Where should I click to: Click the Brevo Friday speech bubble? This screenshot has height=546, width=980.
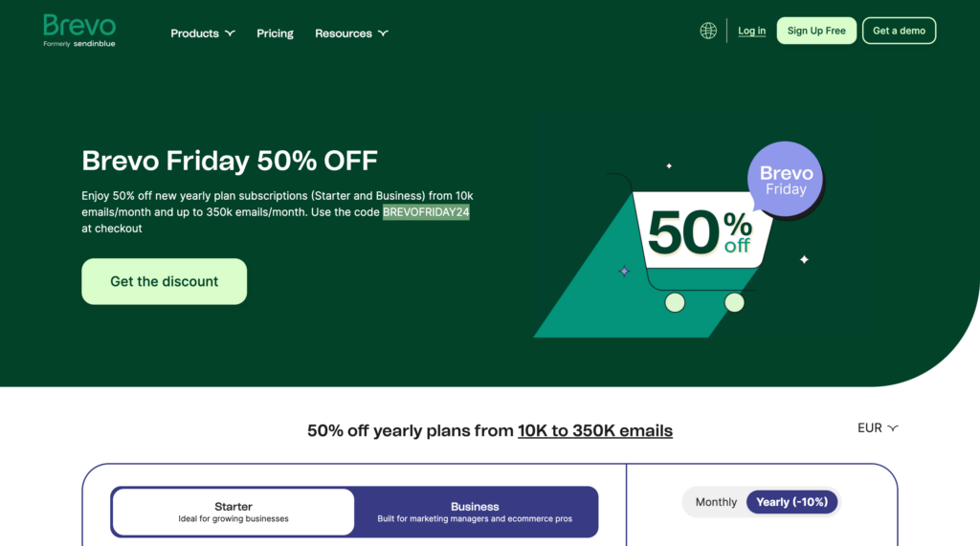coord(786,180)
